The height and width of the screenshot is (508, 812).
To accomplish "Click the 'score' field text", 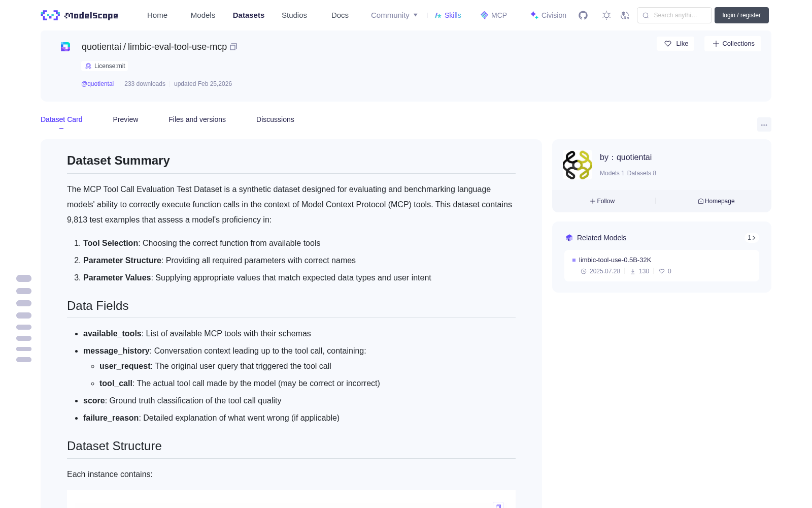I will [94, 401].
